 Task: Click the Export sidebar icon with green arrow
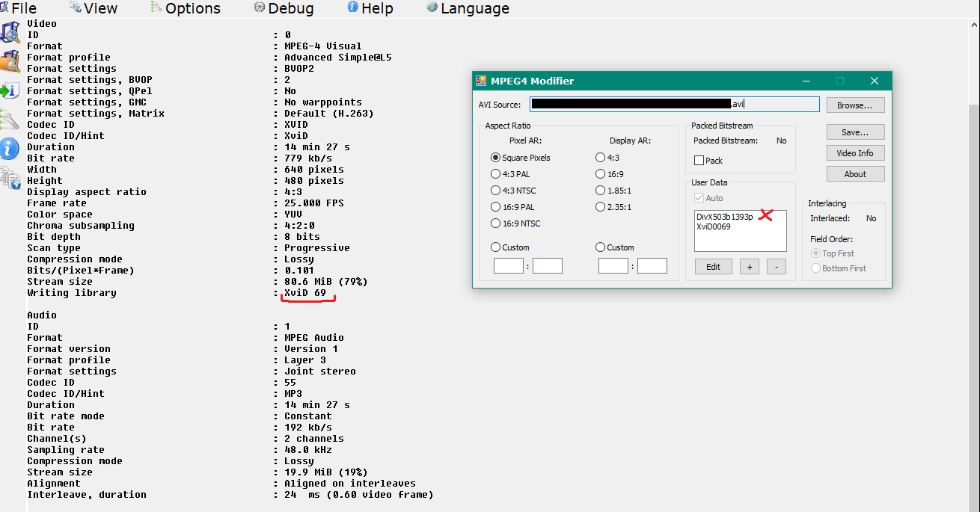10,90
